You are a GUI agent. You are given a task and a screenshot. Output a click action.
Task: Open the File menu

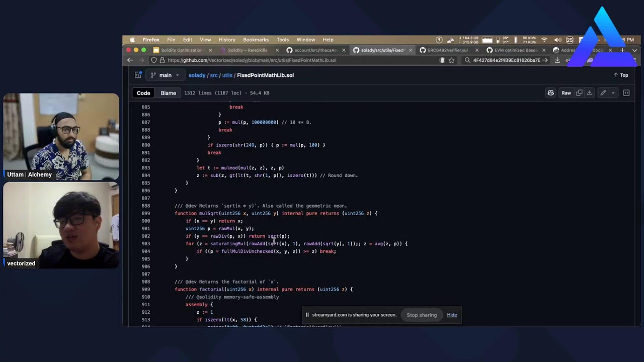point(171,40)
